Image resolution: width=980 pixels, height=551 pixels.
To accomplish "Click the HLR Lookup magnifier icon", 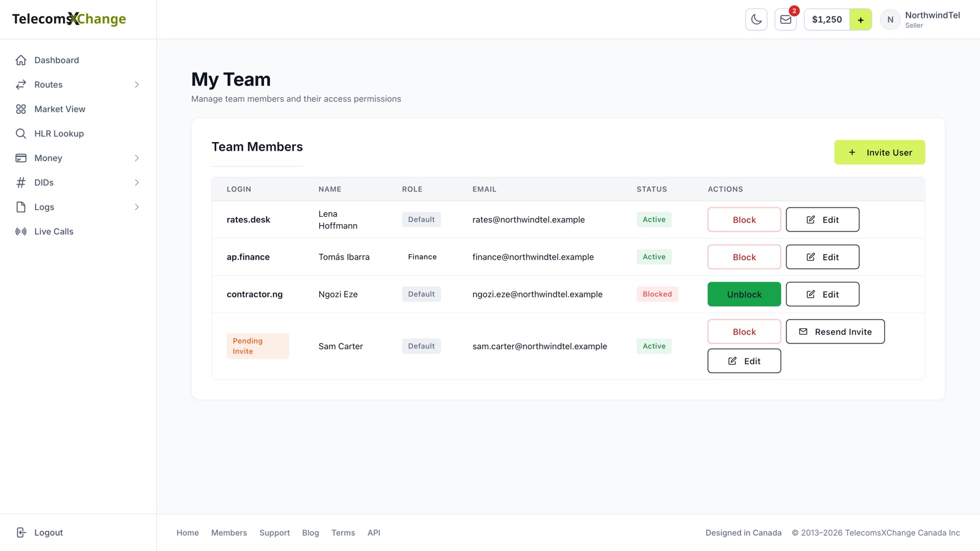I will (x=21, y=133).
